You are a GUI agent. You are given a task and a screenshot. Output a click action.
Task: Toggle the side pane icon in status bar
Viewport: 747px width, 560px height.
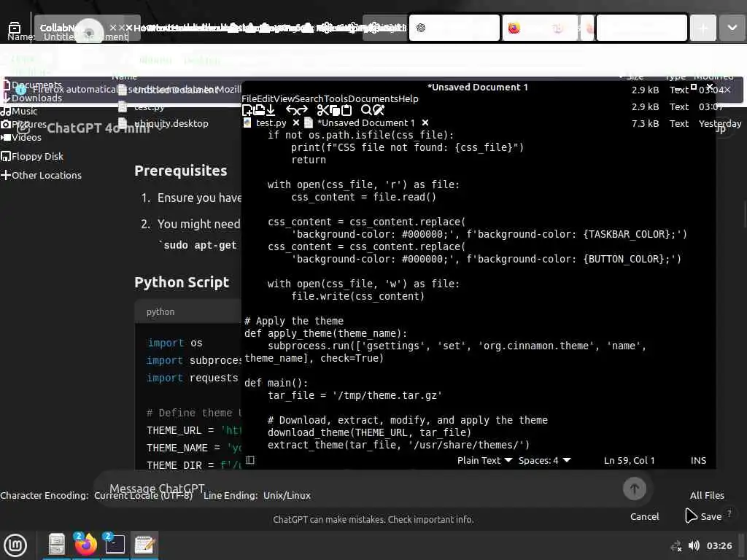pyautogui.click(x=250, y=460)
